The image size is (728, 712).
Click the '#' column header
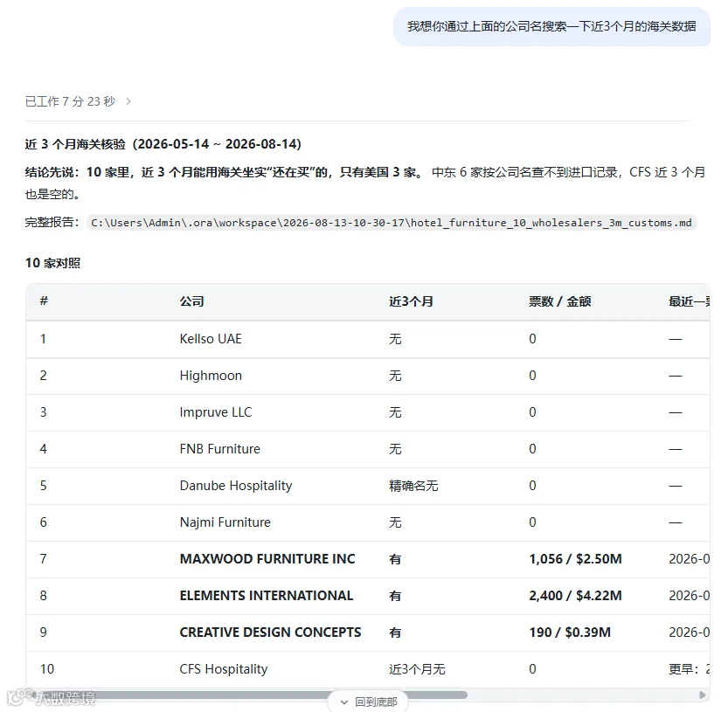(x=44, y=301)
